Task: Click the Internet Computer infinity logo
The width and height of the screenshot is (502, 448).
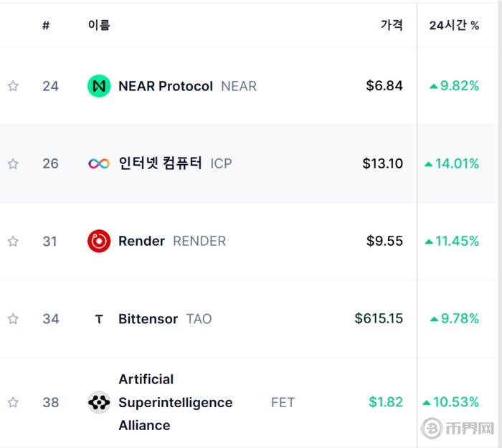Action: 99,164
